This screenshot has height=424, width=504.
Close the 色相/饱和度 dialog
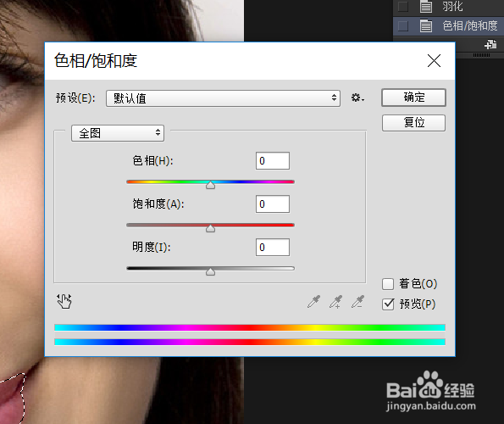434,60
